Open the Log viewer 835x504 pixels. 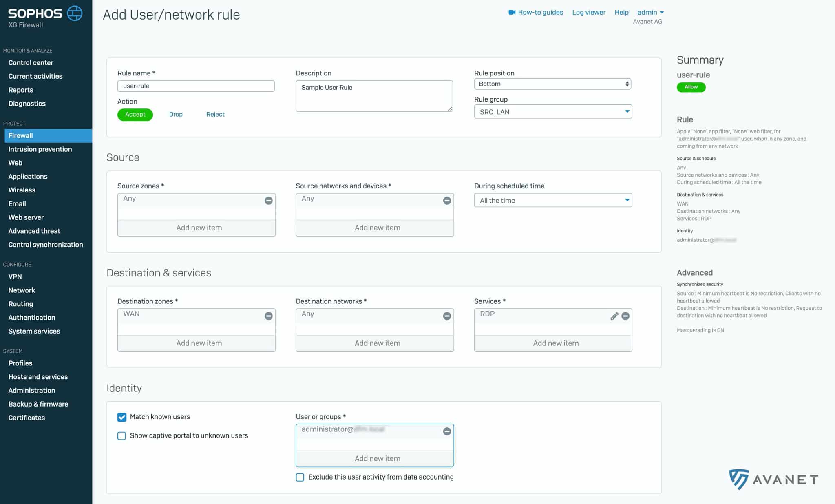[x=589, y=12]
